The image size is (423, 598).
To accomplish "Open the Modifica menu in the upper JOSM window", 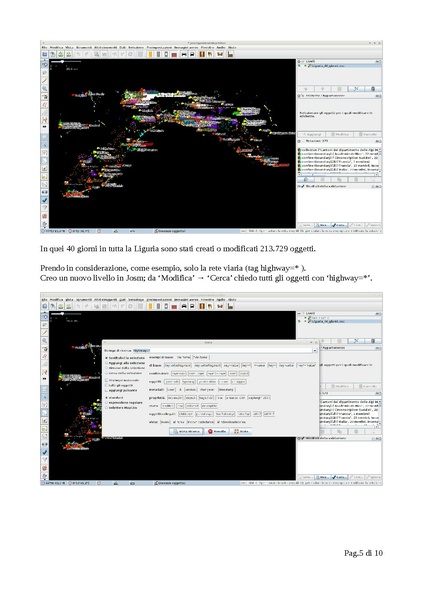I will (x=56, y=48).
